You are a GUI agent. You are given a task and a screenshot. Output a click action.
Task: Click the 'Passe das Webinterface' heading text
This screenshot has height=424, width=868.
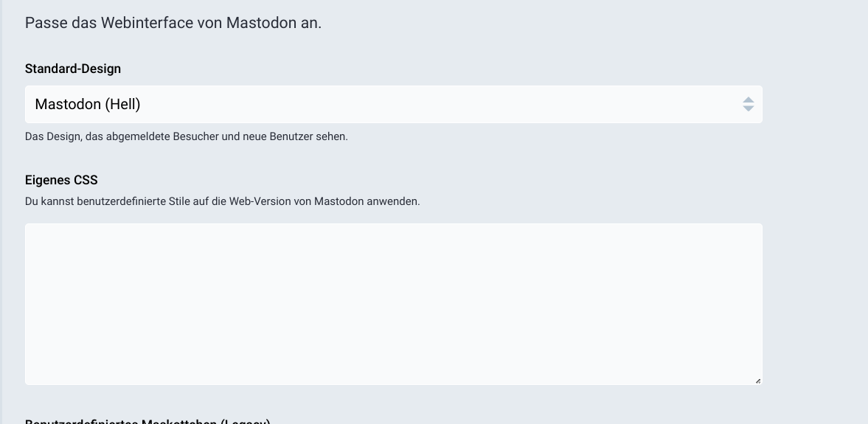pyautogui.click(x=173, y=23)
